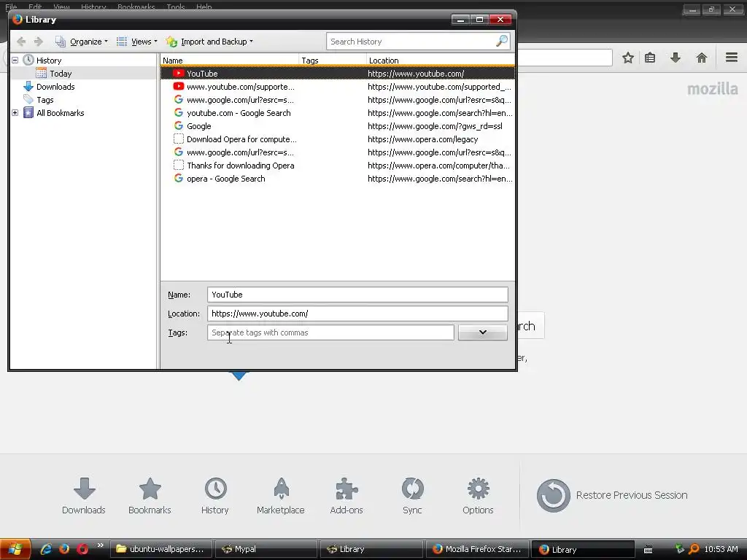747x560 pixels.
Task: Switch to ubuntu-wallpapers taskbar item
Action: tap(161, 549)
